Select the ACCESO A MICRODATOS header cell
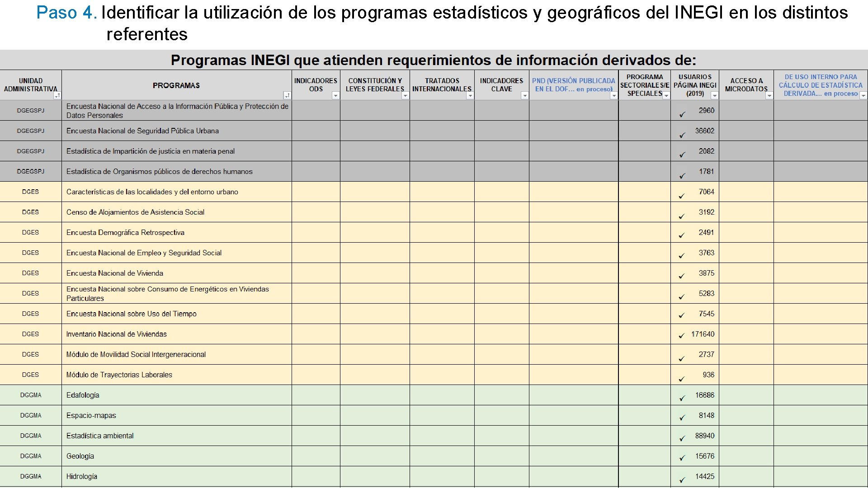The image size is (868, 488). (746, 85)
